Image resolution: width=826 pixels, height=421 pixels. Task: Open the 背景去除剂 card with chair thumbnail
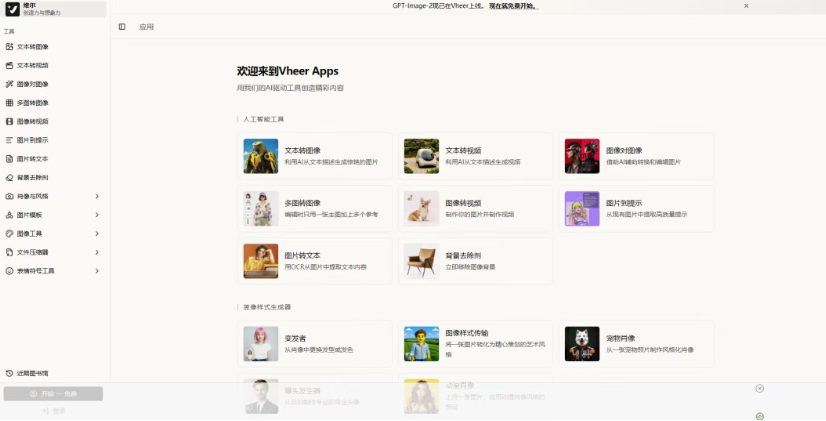pos(476,261)
